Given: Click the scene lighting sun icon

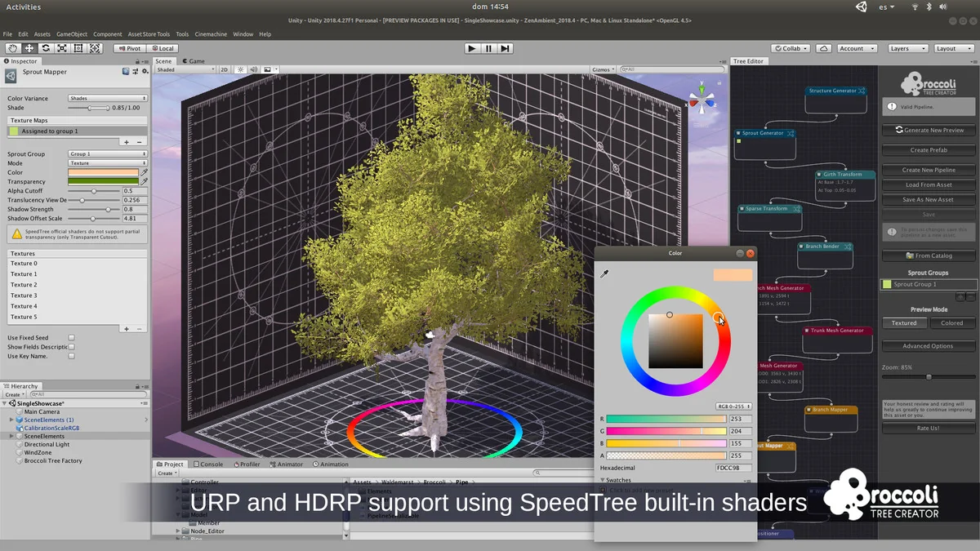Looking at the screenshot, I should (240, 69).
